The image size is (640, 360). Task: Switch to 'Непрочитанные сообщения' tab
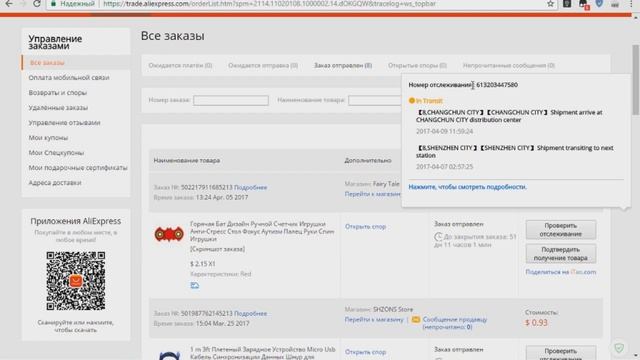509,65
